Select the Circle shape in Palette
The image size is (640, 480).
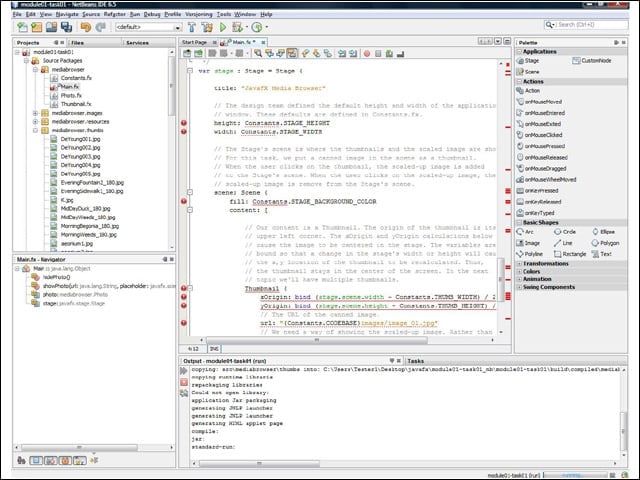565,231
